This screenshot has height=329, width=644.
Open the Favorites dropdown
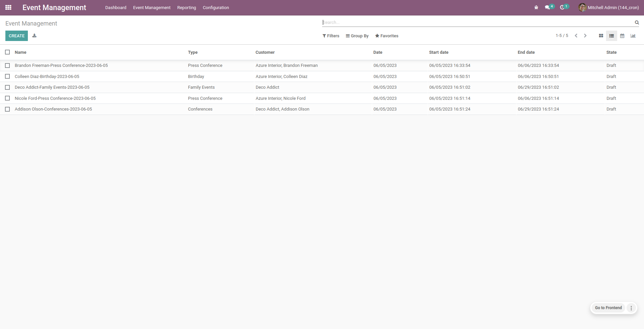[x=387, y=36]
